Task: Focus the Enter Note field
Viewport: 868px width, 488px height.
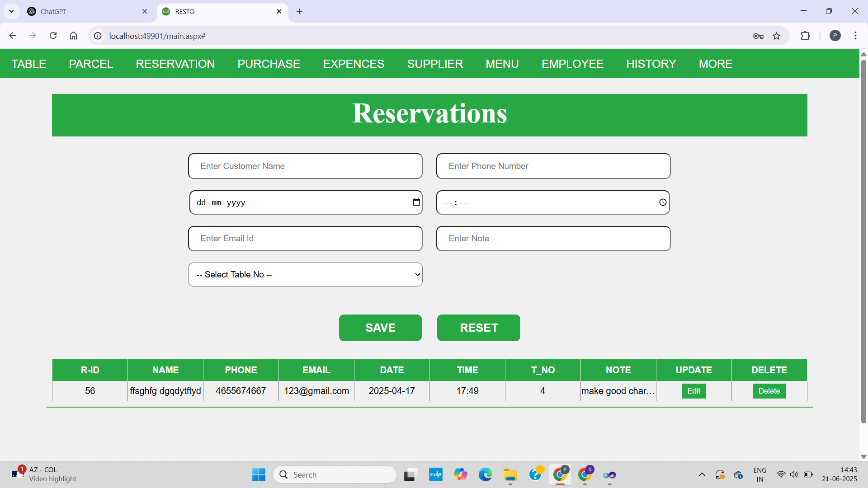Action: 553,238
